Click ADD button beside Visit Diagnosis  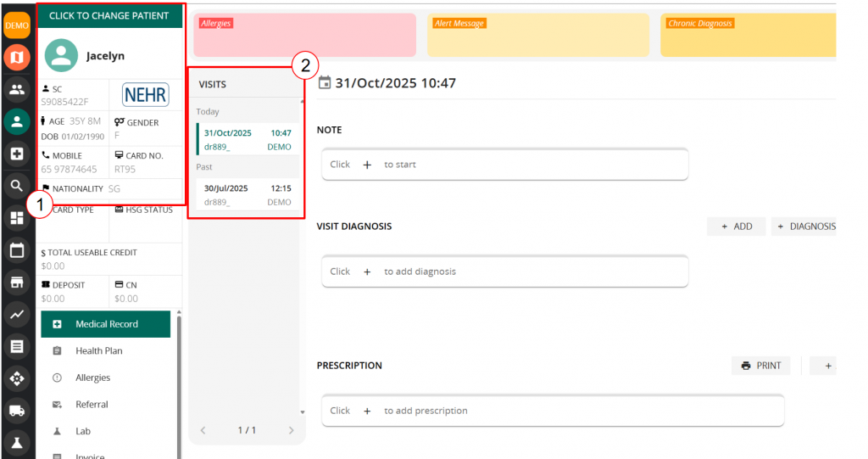(x=736, y=227)
